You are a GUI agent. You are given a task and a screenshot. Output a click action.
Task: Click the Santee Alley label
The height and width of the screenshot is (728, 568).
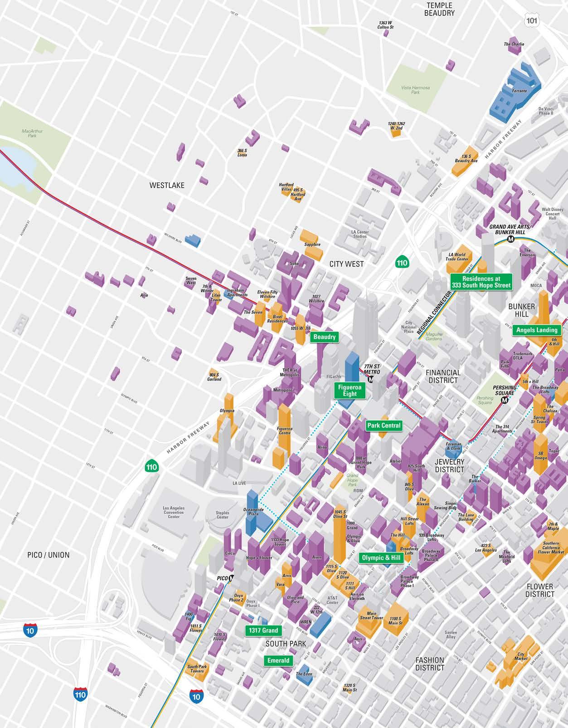[451, 635]
